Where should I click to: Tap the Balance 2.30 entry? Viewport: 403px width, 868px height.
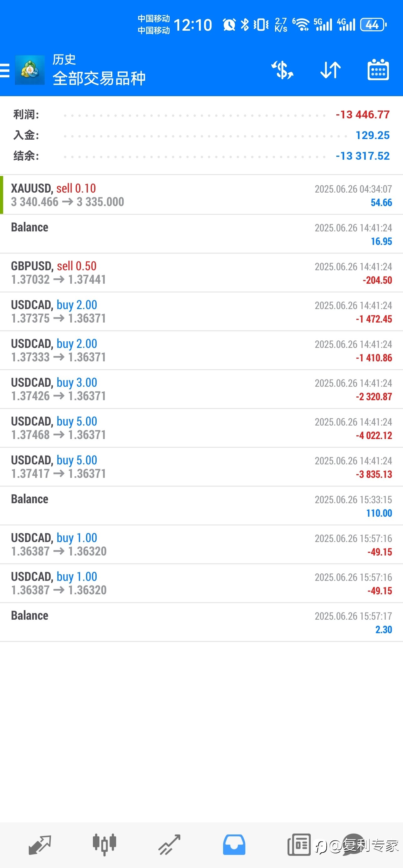pyautogui.click(x=201, y=623)
